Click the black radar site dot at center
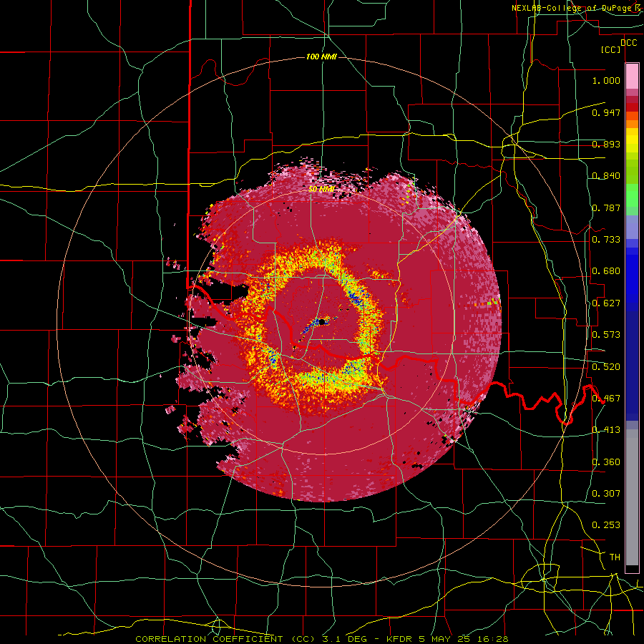Viewport: 644px width, 644px height. 322,321
